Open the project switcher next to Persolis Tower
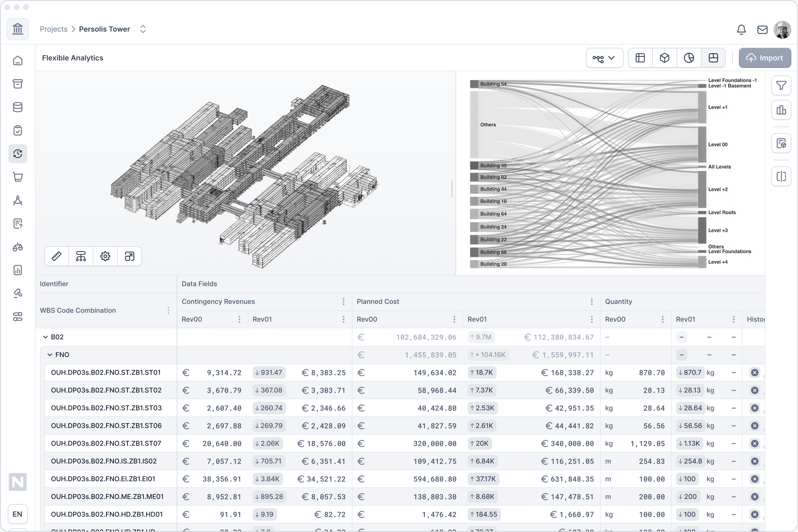The image size is (798, 532). coord(143,29)
